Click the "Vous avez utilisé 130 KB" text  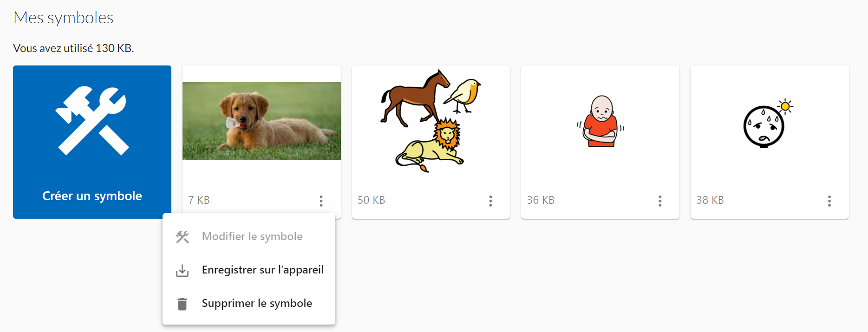click(73, 48)
